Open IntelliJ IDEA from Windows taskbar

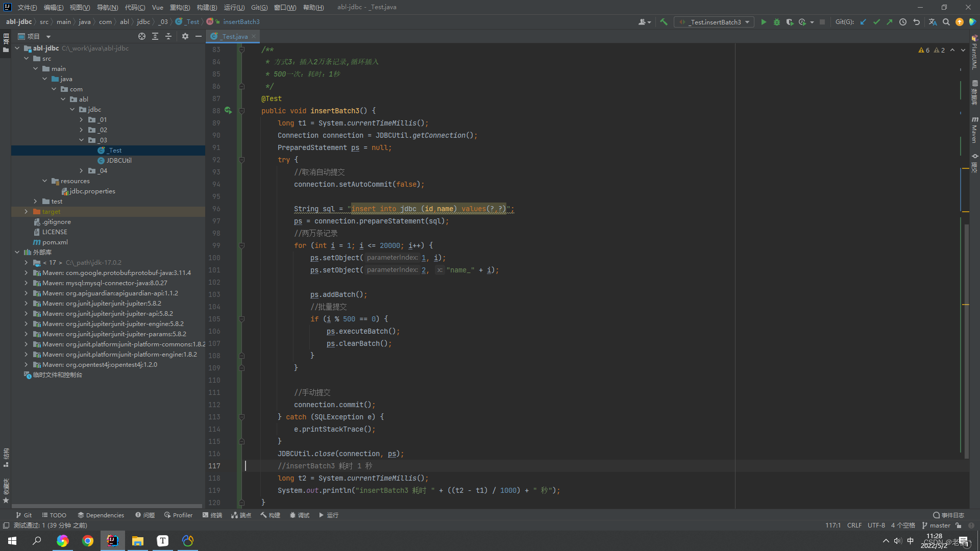tap(112, 541)
